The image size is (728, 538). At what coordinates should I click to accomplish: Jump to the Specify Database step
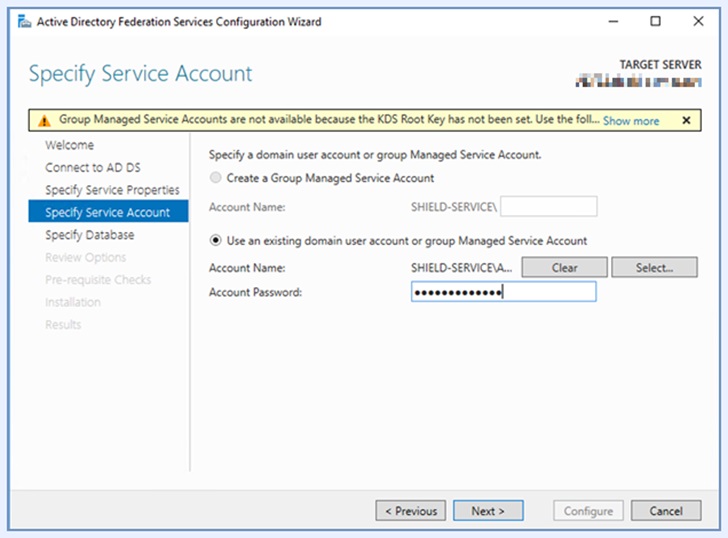[x=89, y=235]
